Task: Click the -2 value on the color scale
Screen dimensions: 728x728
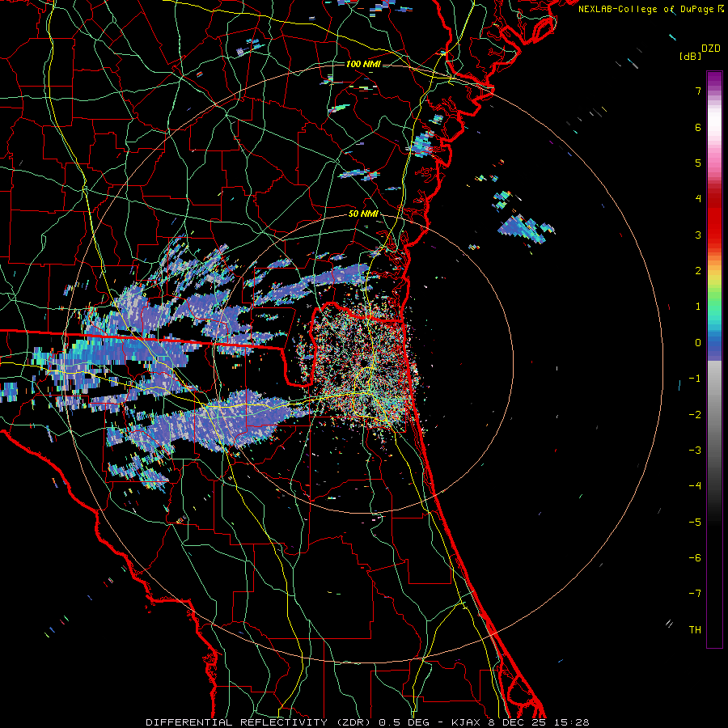Action: pyautogui.click(x=695, y=415)
